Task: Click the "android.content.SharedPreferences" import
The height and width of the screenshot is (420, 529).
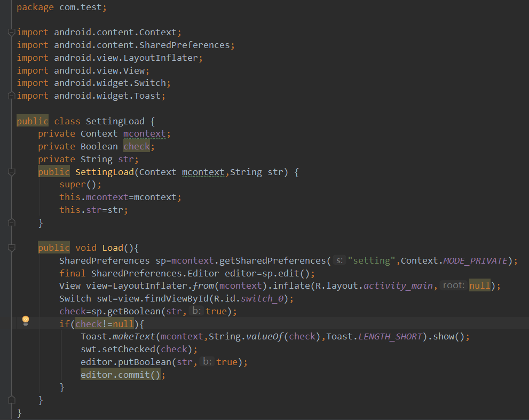Action: click(x=142, y=45)
